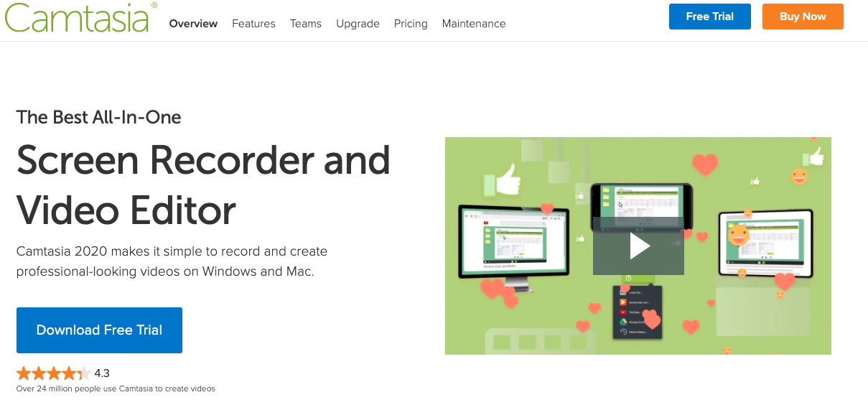Go to the Features page

pos(253,24)
